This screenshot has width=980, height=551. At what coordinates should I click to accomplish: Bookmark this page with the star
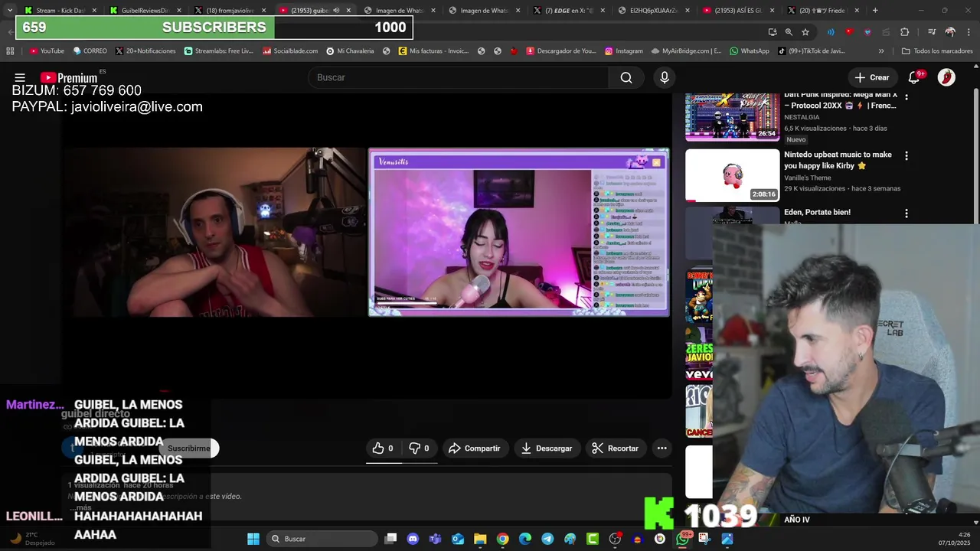pos(805,32)
